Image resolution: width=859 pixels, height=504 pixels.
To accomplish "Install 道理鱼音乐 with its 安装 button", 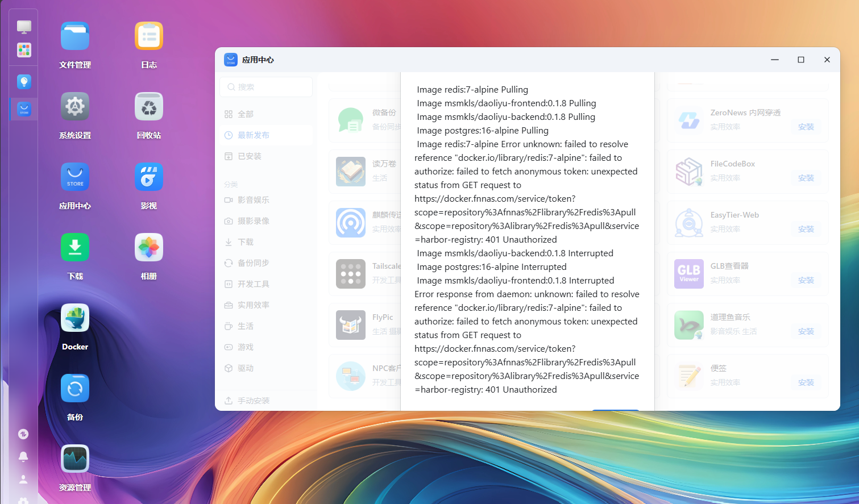I will [x=806, y=331].
